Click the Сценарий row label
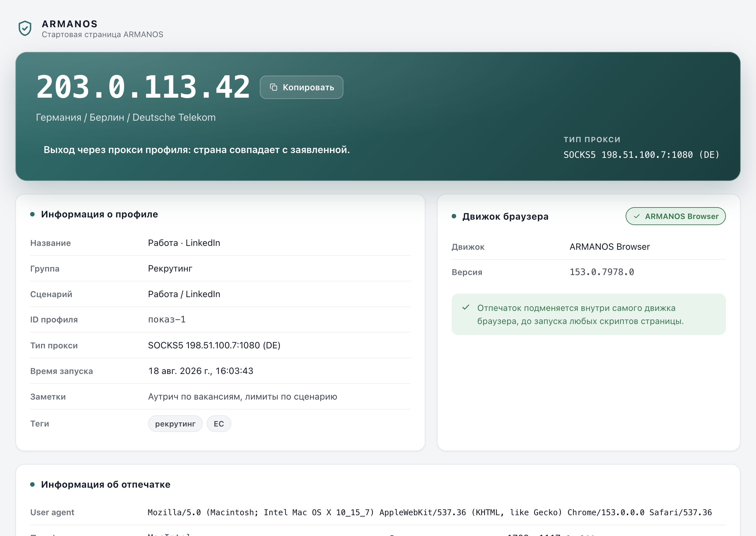The width and height of the screenshot is (756, 536). click(51, 294)
